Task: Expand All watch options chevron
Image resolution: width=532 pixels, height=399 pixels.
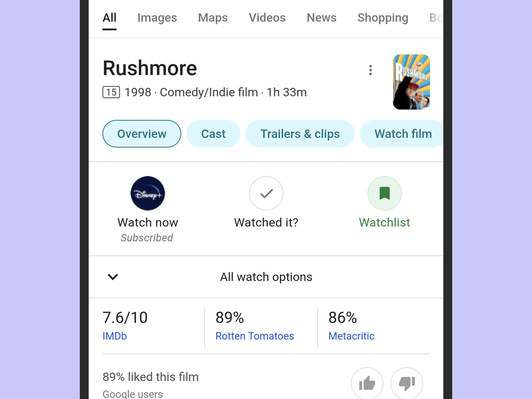Action: coord(113,277)
